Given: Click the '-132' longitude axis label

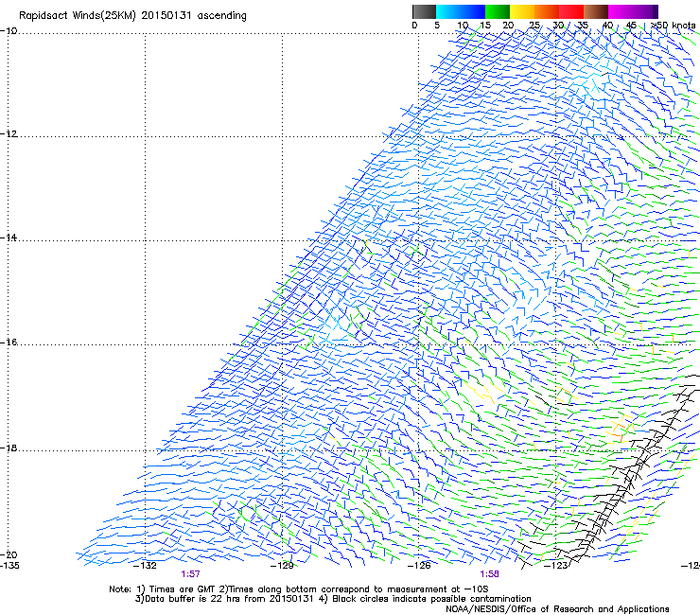Looking at the screenshot, I should [x=145, y=566].
